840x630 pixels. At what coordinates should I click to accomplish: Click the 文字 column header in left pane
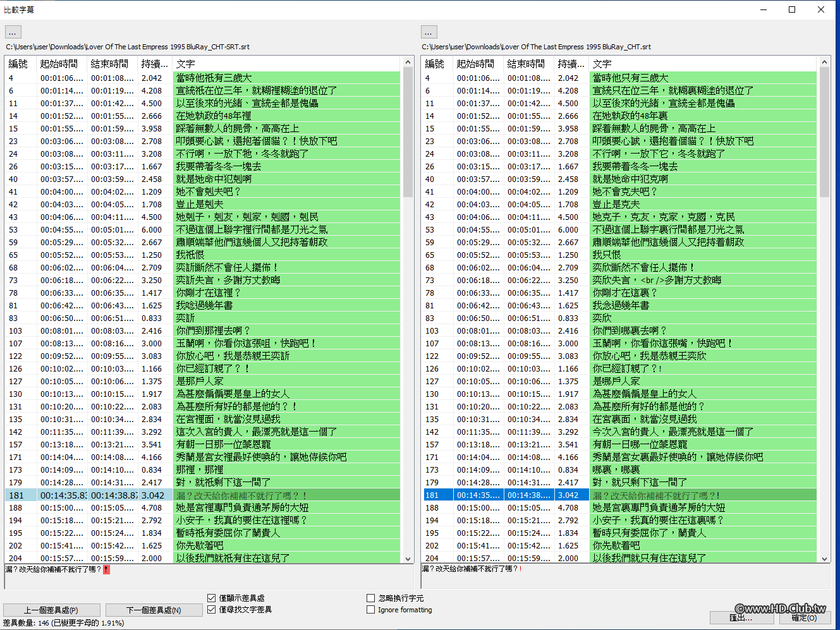[x=286, y=64]
